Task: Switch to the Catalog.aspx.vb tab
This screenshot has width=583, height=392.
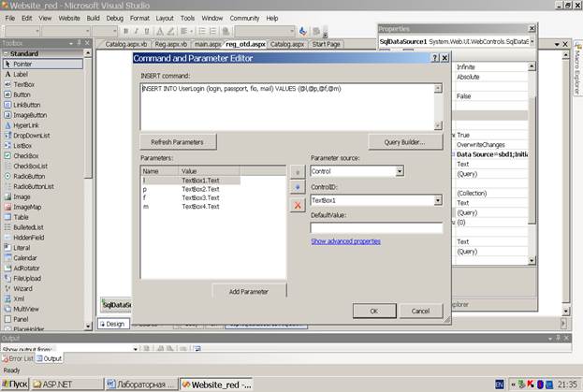Action: (x=125, y=44)
